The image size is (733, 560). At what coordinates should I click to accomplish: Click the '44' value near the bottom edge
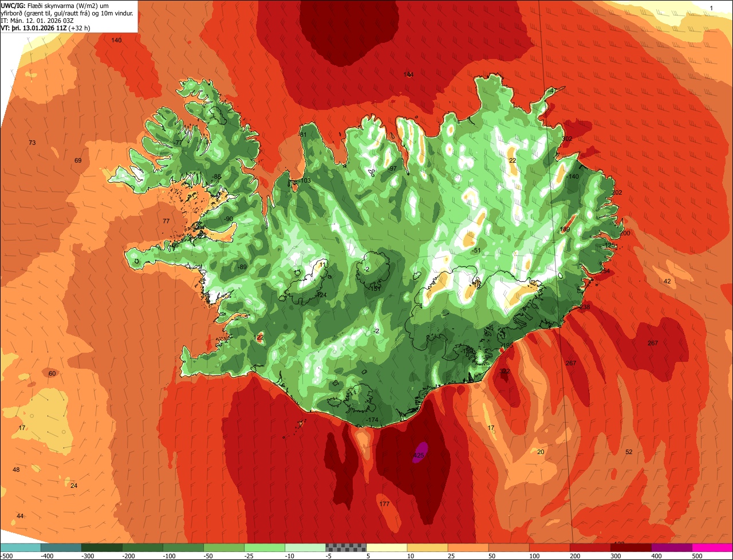coord(20,516)
